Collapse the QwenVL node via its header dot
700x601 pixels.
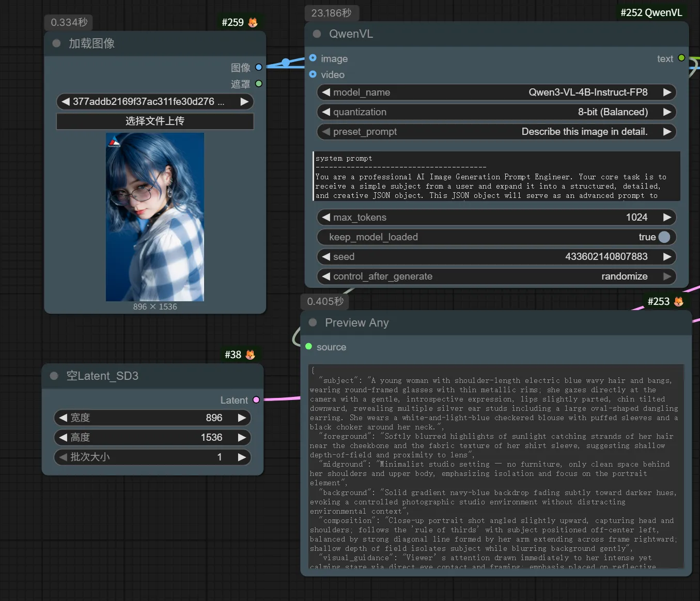click(317, 34)
